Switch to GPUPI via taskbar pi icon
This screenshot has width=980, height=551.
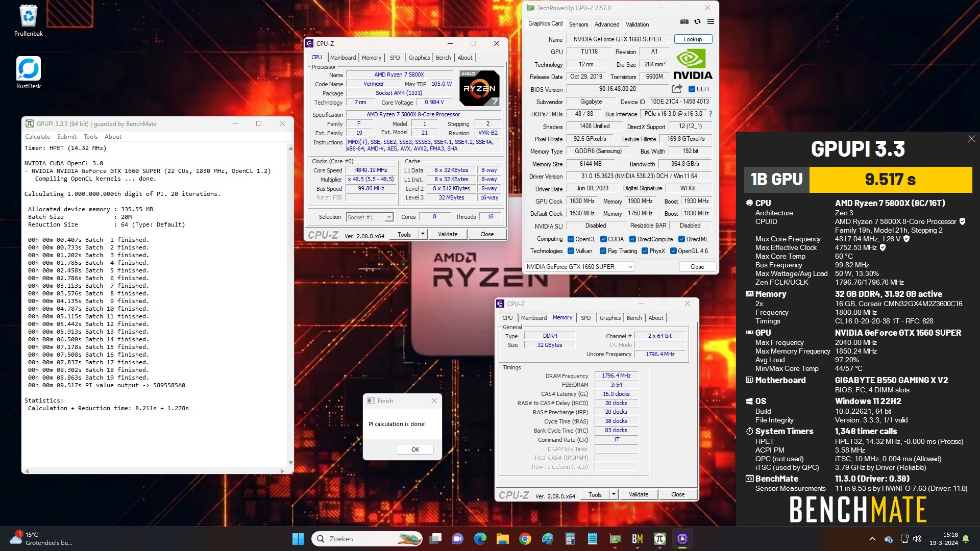[x=660, y=539]
